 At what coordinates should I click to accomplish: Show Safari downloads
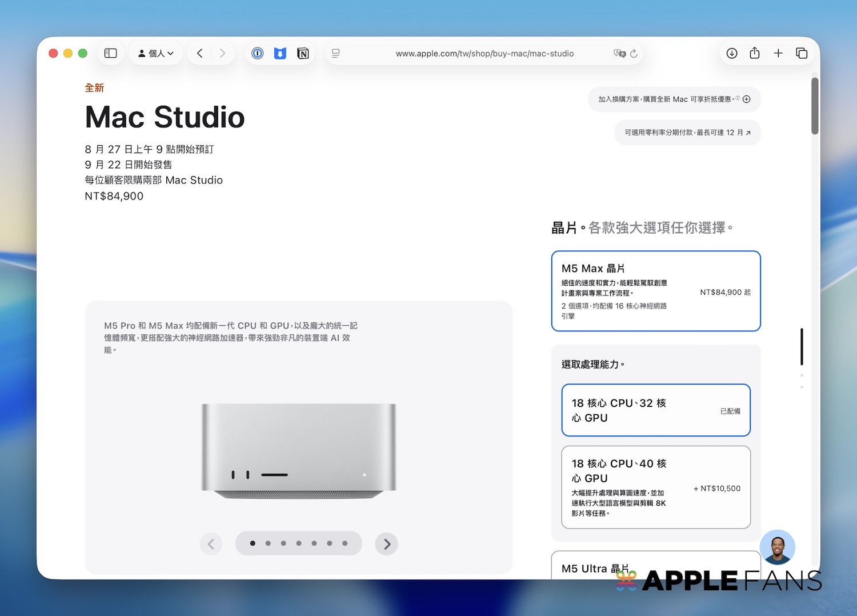click(x=732, y=53)
